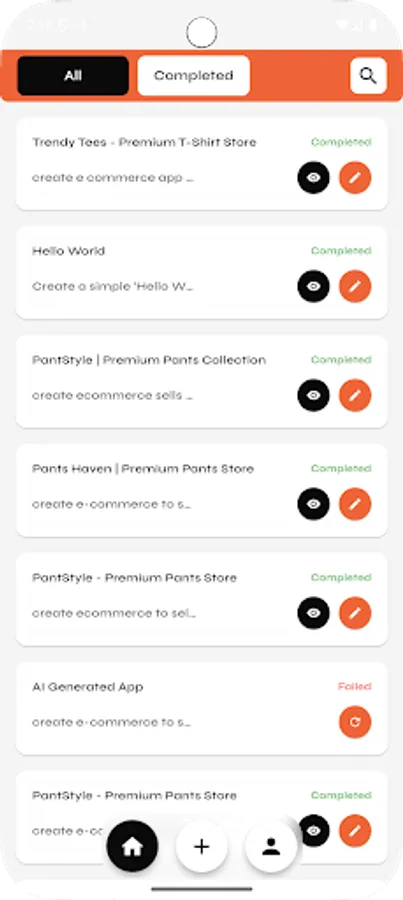Screen dimensions: 403x900
Task: Edit the Trendy Tees project
Action: (x=355, y=178)
